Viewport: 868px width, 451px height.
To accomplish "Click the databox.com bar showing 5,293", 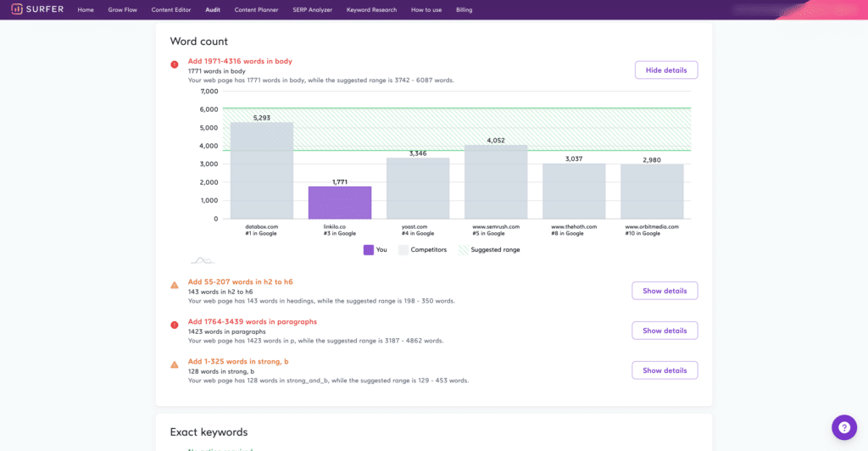I will (262, 170).
